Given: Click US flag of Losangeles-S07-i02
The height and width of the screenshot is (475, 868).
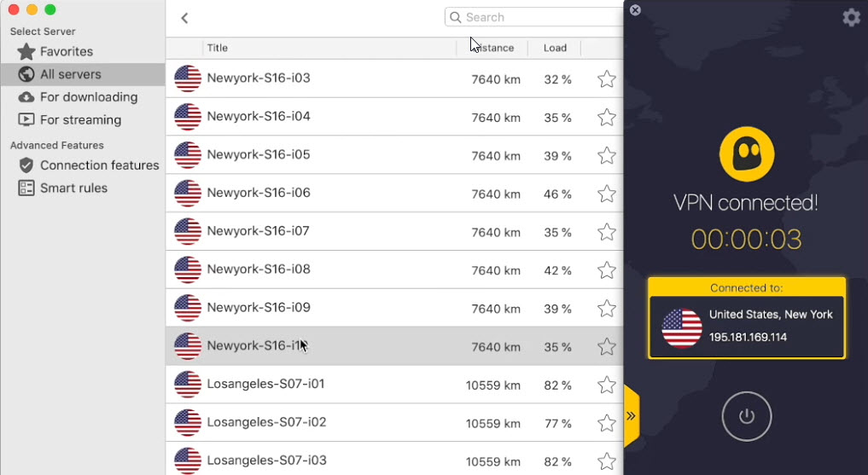Looking at the screenshot, I should [x=188, y=422].
